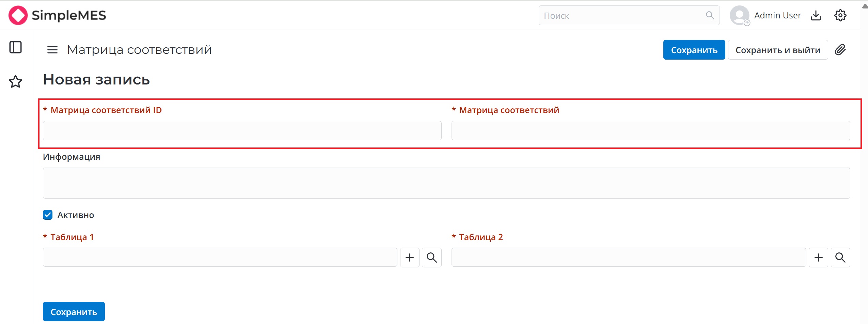Click the blue Сохранить button in the header
This screenshot has width=868, height=327.
click(x=694, y=50)
